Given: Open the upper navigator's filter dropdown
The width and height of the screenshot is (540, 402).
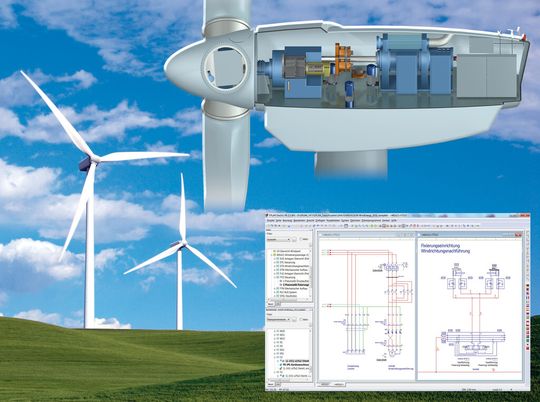Looking at the screenshot, I should (278, 239).
